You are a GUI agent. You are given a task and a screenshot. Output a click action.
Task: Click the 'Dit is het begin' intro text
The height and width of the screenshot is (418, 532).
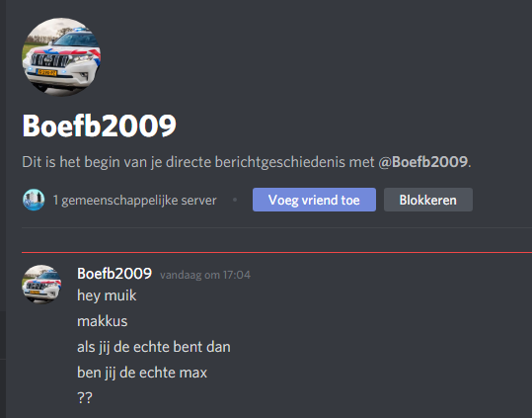point(247,162)
